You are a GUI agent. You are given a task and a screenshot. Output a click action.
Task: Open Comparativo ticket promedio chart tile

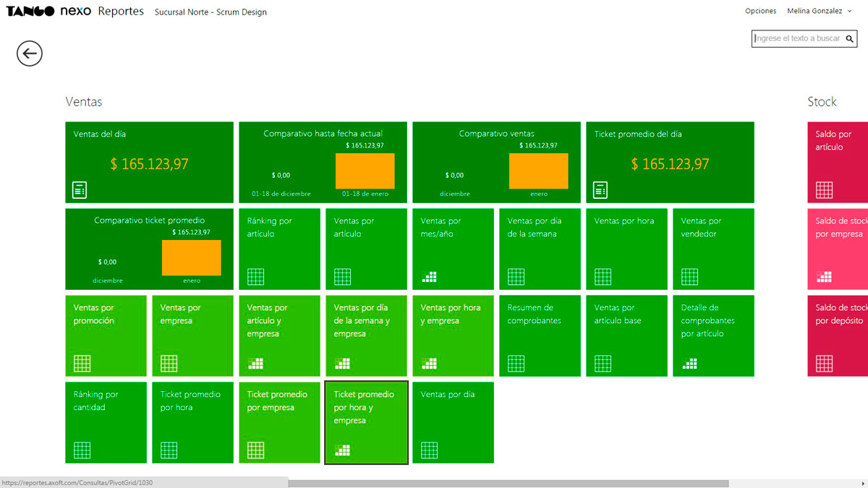[149, 249]
